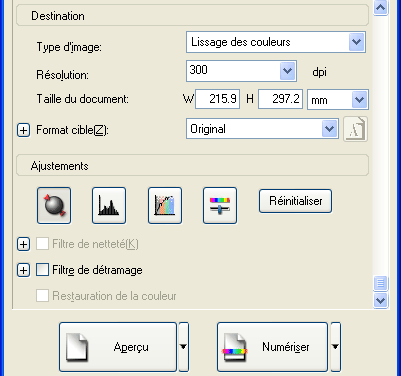This screenshot has height=376, width=401.
Task: Open the Tone Correction curve tool
Action: tap(165, 205)
